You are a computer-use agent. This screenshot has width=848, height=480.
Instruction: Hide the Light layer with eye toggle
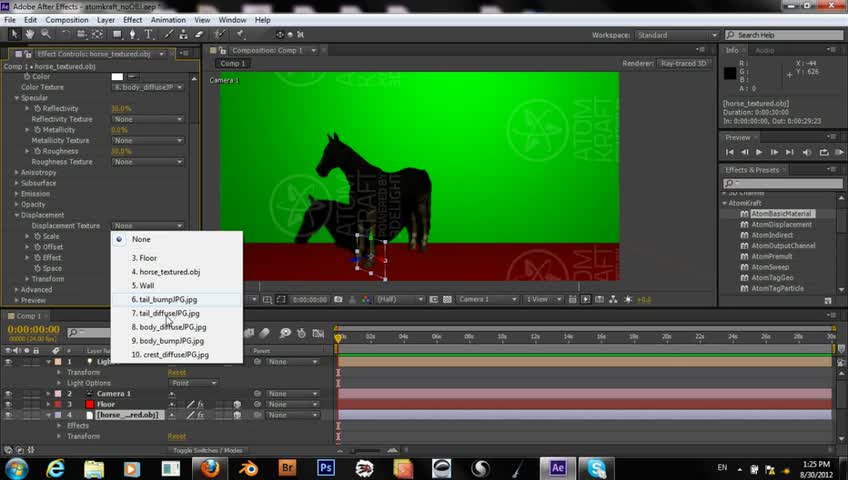tap(8, 362)
